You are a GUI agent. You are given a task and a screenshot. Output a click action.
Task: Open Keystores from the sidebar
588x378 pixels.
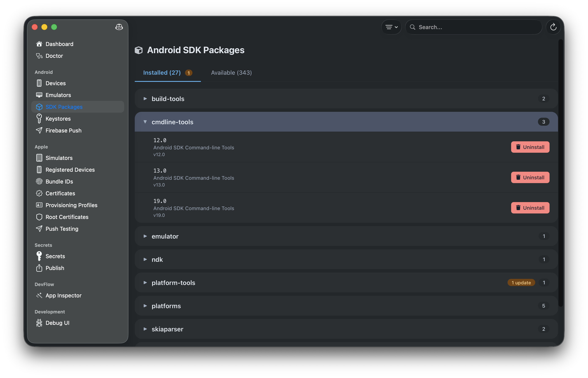click(x=58, y=119)
